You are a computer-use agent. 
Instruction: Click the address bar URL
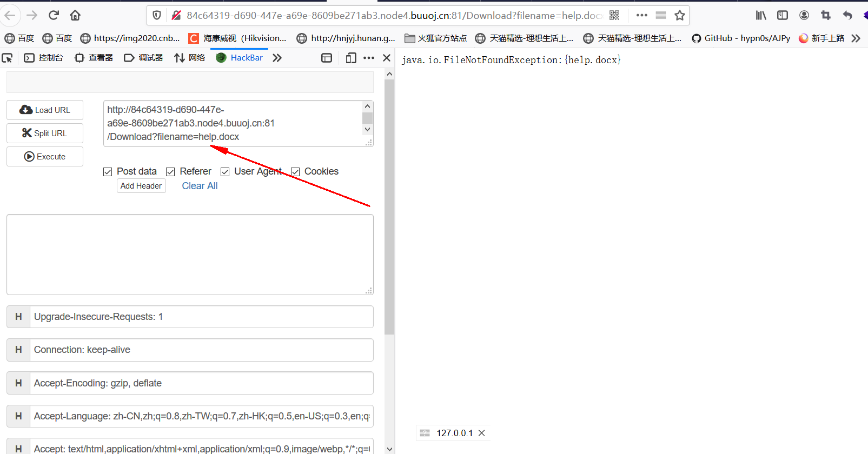pyautogui.click(x=394, y=16)
